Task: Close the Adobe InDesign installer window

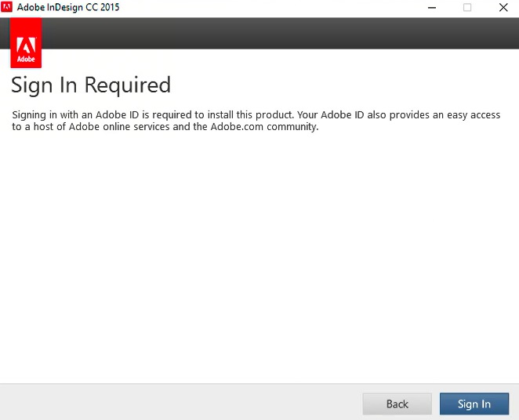Action: 503,7
